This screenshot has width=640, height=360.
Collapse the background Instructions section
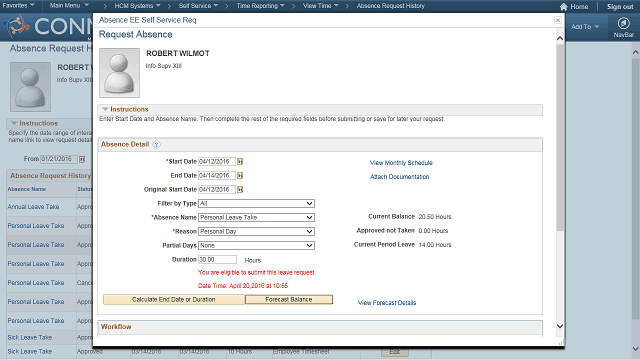pos(14,123)
